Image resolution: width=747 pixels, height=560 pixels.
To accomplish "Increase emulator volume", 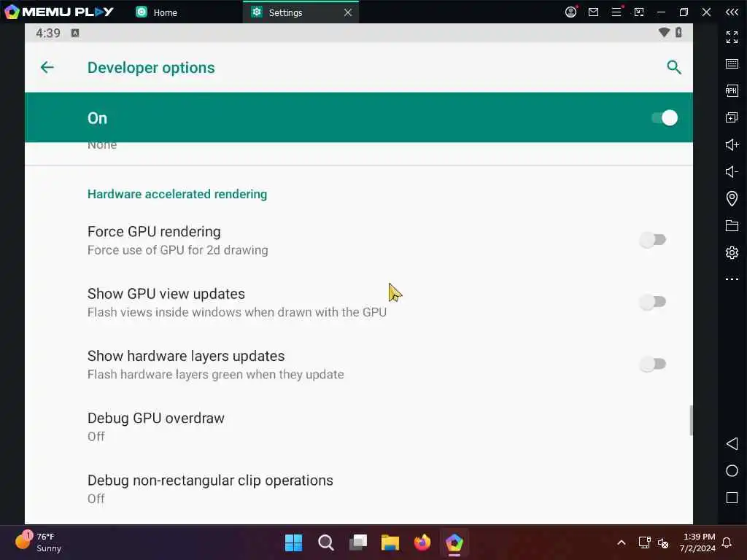I will click(x=732, y=145).
